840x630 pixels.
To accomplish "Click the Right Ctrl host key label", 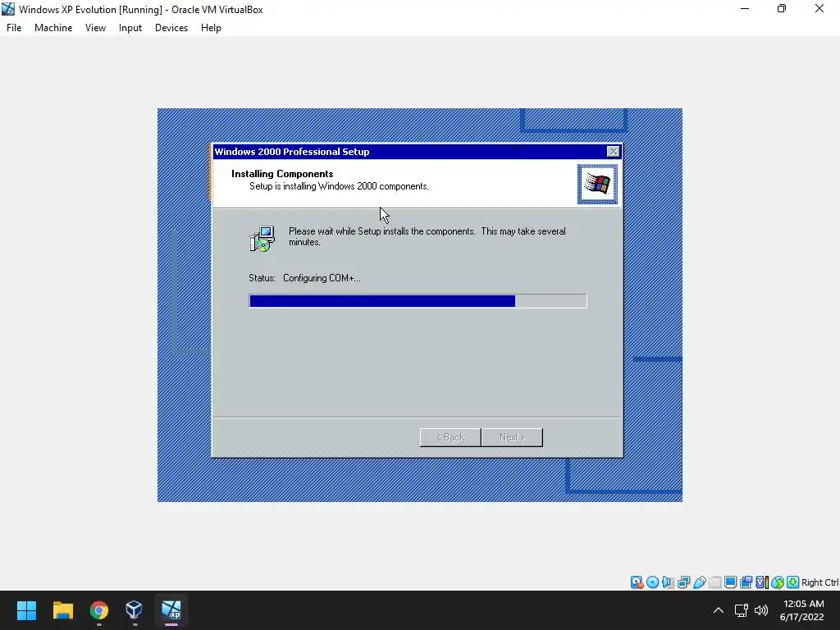I will (819, 582).
